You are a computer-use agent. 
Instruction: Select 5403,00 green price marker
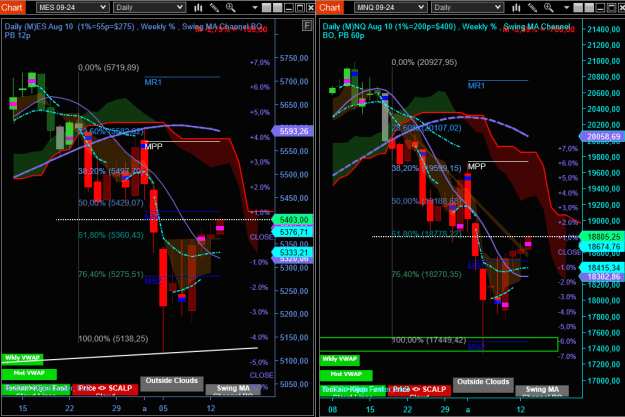point(292,220)
